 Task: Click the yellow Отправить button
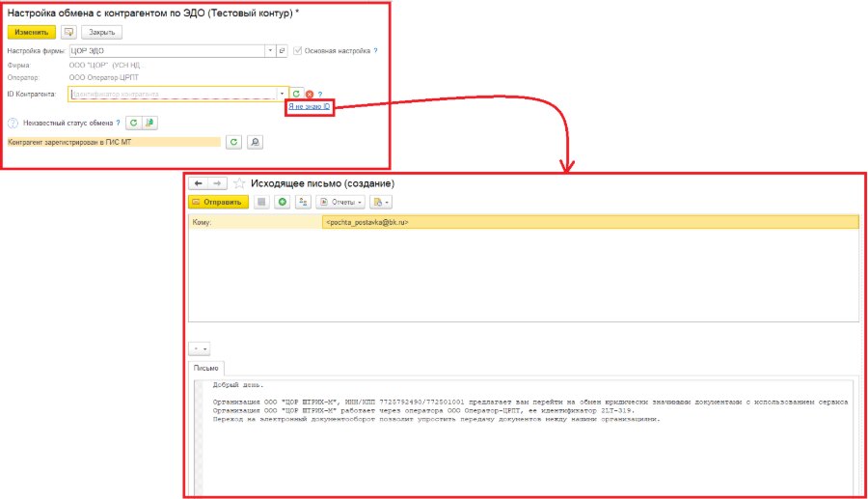click(x=218, y=202)
